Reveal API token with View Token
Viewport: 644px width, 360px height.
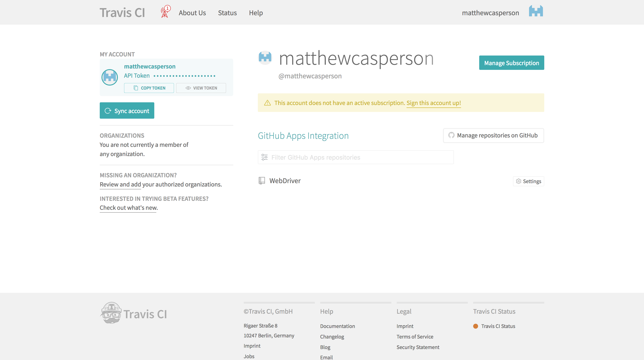[x=201, y=88]
